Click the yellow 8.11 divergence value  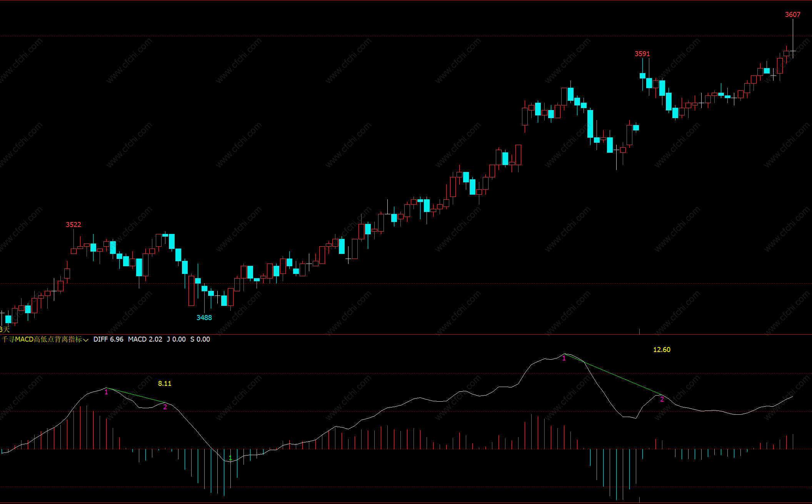pos(165,384)
